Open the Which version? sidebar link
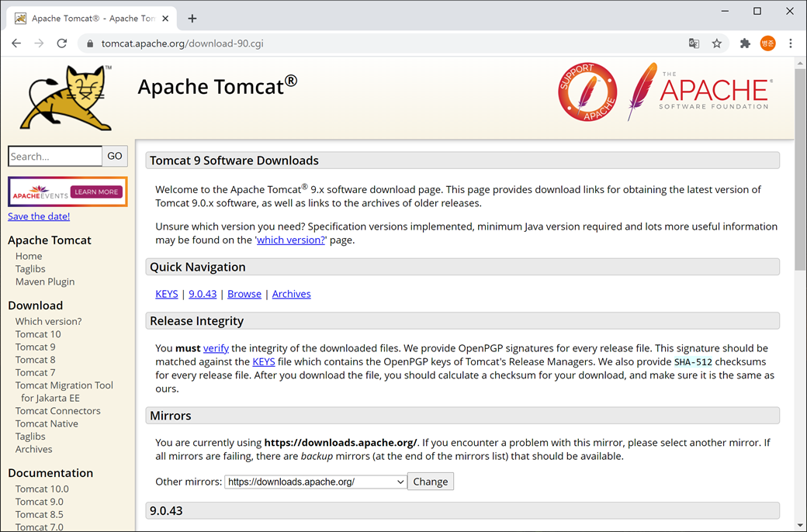Viewport: 807px width, 532px height. tap(48, 322)
